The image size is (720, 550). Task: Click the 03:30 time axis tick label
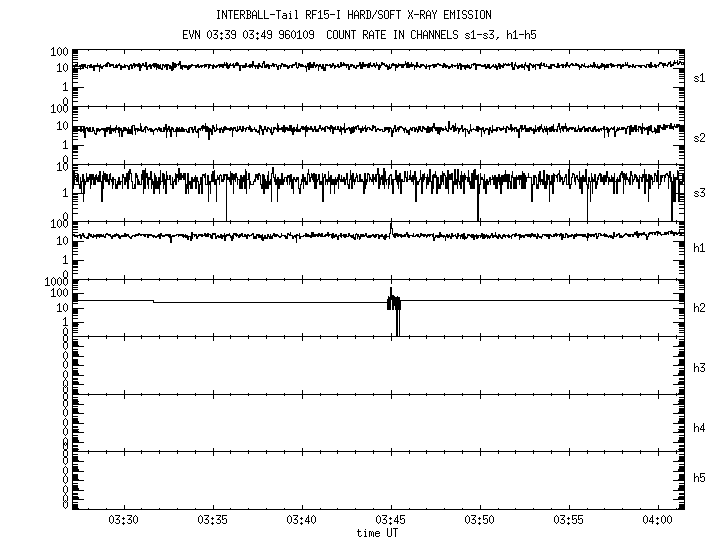tap(124, 521)
